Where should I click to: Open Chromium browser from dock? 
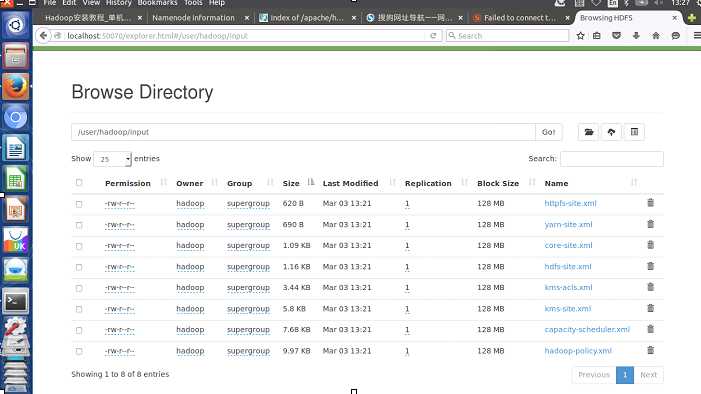click(x=16, y=117)
